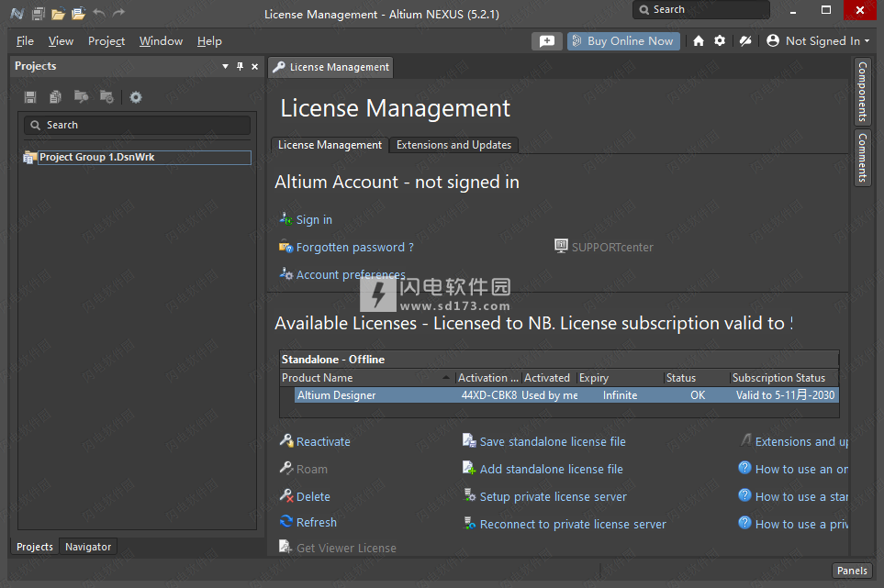
Task: Click the folder-with-magnifier icon in Projects panel
Action: [x=81, y=97]
